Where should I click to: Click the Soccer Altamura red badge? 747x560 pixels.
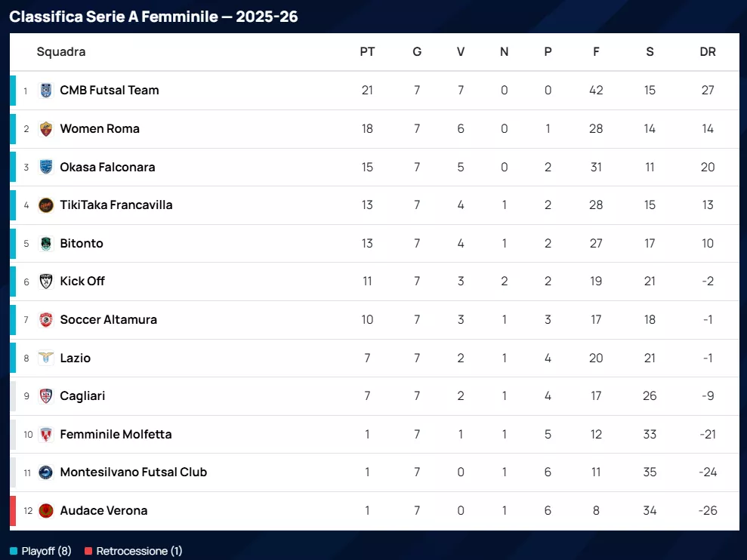(46, 320)
